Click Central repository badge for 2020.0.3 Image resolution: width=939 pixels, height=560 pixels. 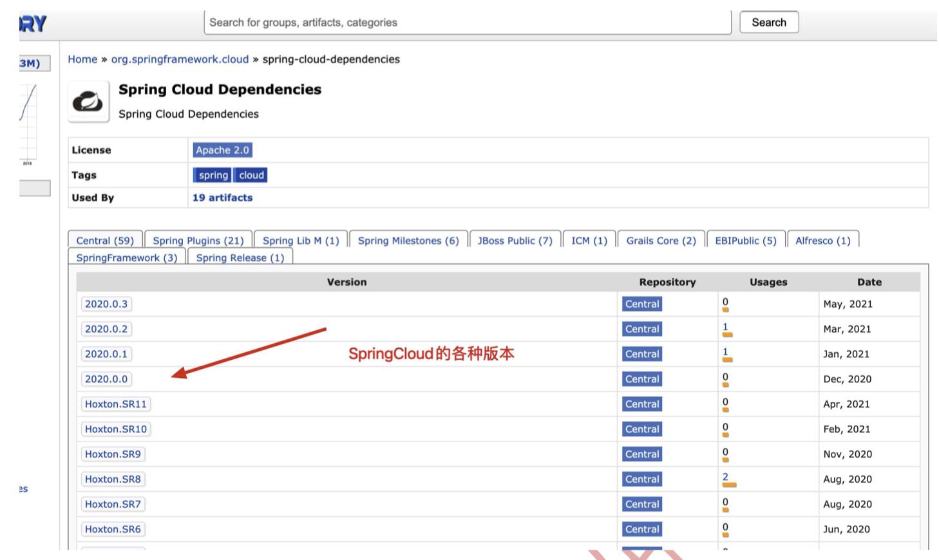[x=642, y=304]
